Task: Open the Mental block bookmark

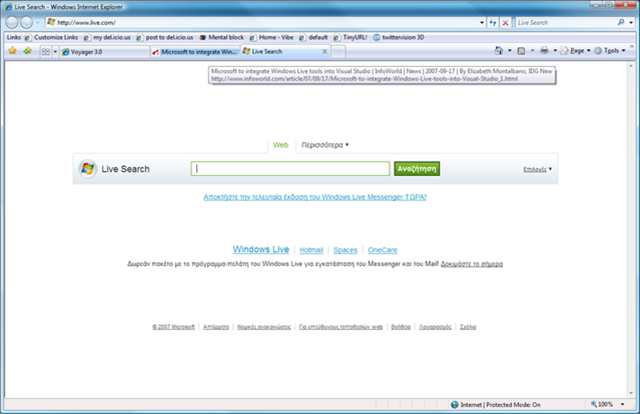Action: coord(221,37)
